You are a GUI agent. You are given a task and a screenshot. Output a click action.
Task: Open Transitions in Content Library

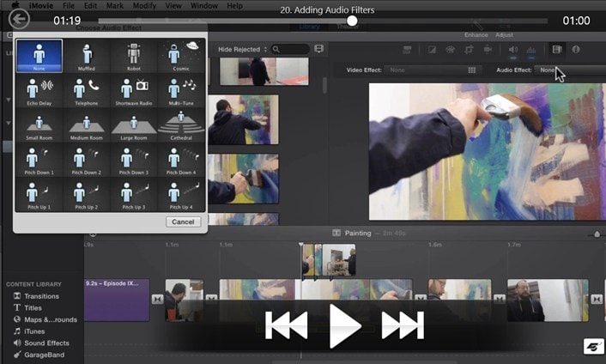tap(37, 296)
